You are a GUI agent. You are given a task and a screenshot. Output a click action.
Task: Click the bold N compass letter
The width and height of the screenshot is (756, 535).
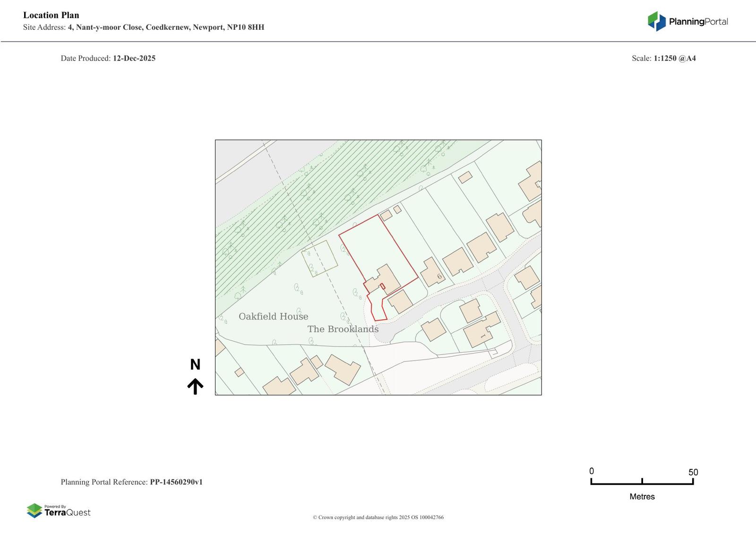195,364
